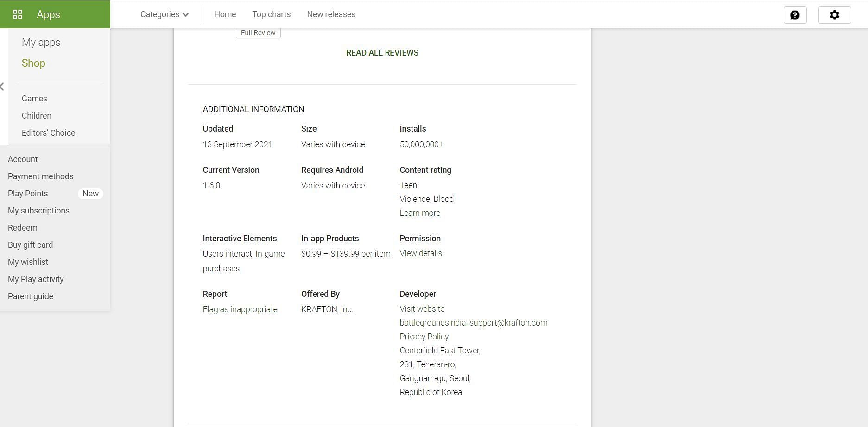The image size is (868, 427).
Task: Click the Apps grid icon
Action: pos(18,14)
